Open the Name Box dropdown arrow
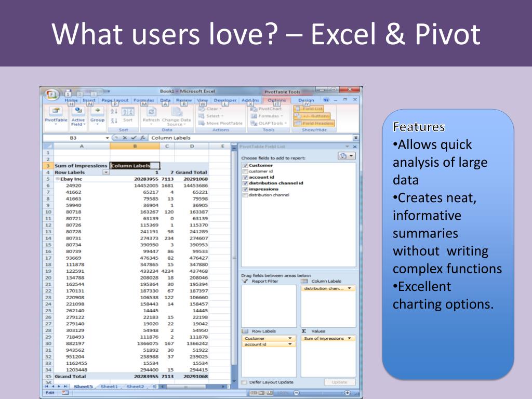 (107, 138)
